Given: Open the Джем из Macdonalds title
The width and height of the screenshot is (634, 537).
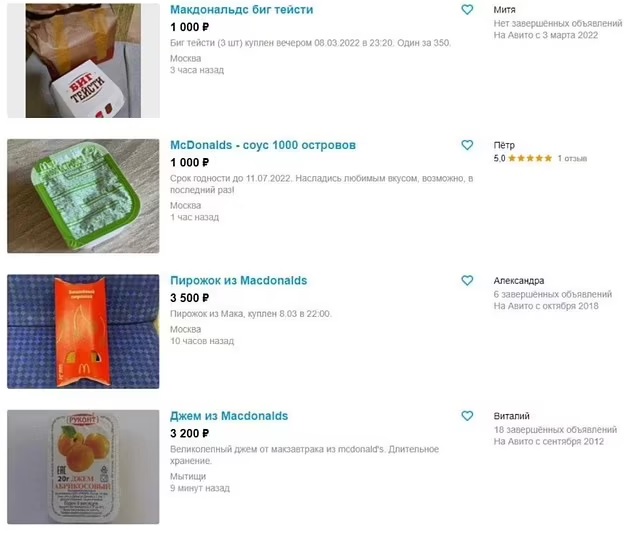Looking at the screenshot, I should coord(229,416).
